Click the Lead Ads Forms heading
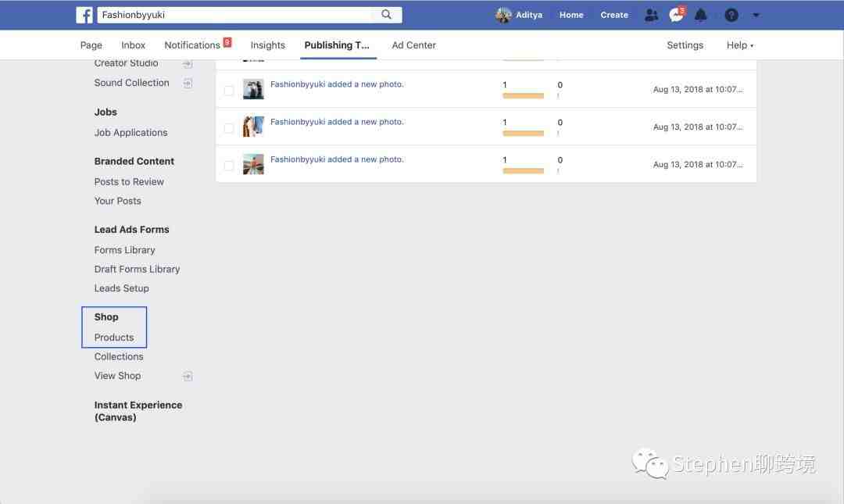The image size is (844, 504). click(131, 230)
